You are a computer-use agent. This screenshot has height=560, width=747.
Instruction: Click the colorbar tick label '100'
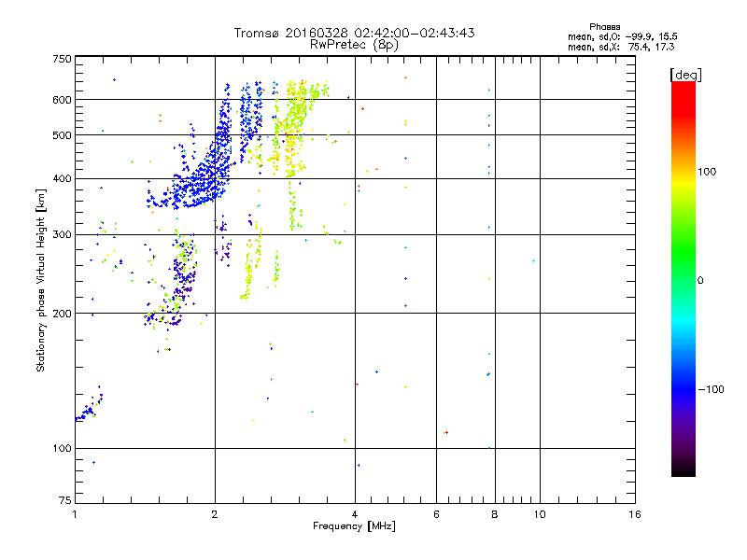point(707,172)
